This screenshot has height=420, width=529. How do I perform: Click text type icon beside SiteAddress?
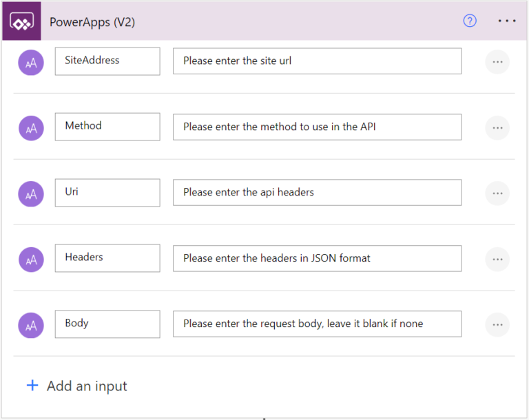tap(31, 62)
